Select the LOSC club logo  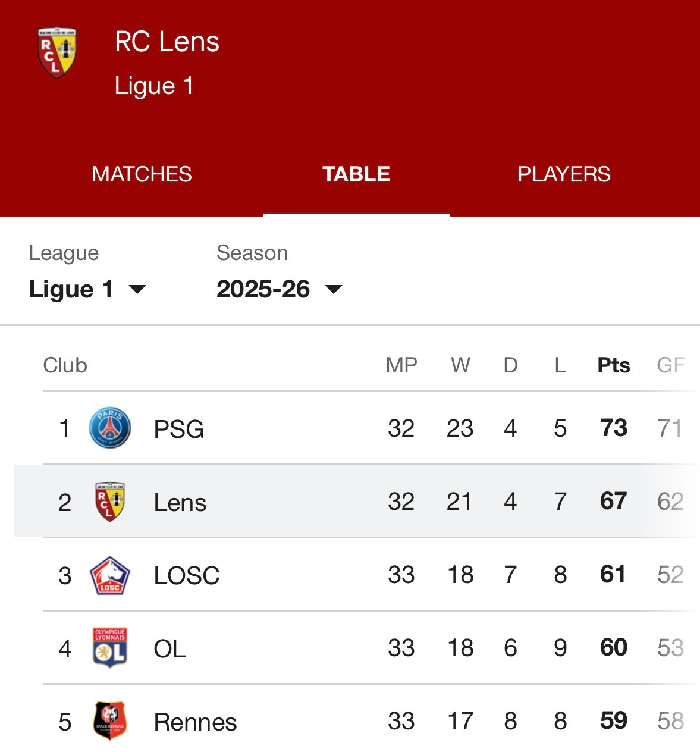point(110,575)
